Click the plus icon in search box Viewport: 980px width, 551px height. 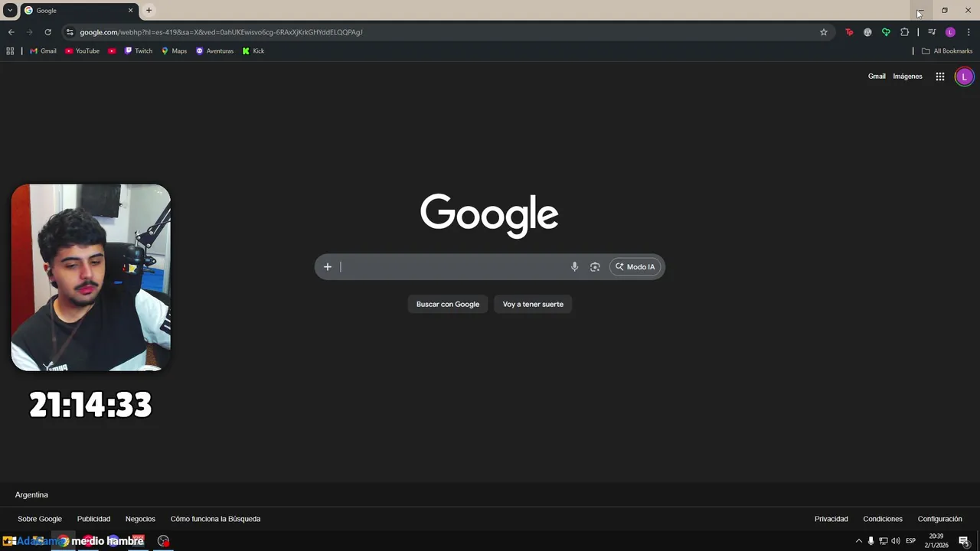pos(328,267)
